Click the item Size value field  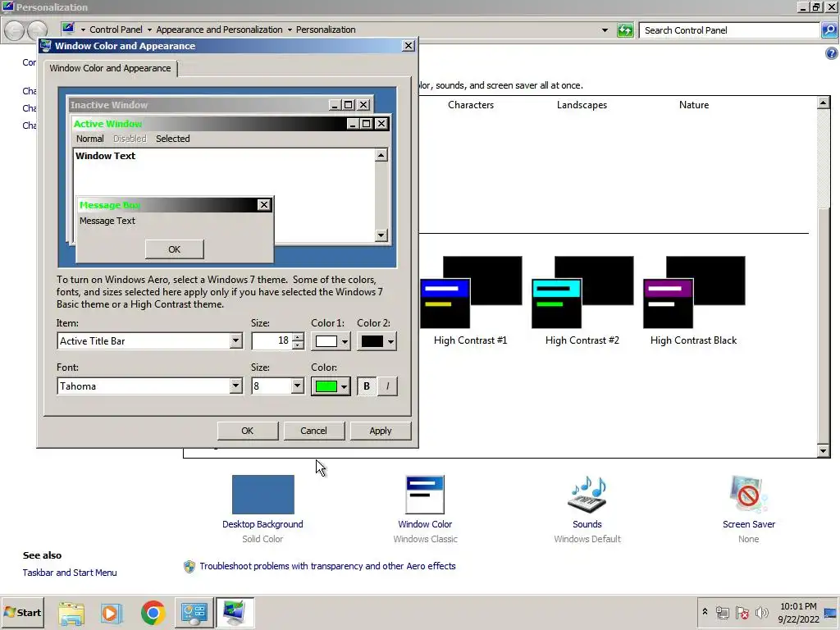(272, 340)
